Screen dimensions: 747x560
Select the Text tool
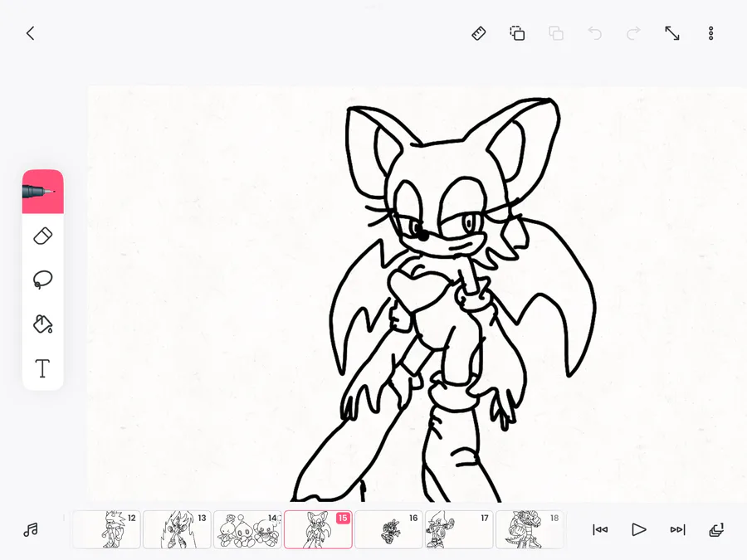click(x=43, y=368)
